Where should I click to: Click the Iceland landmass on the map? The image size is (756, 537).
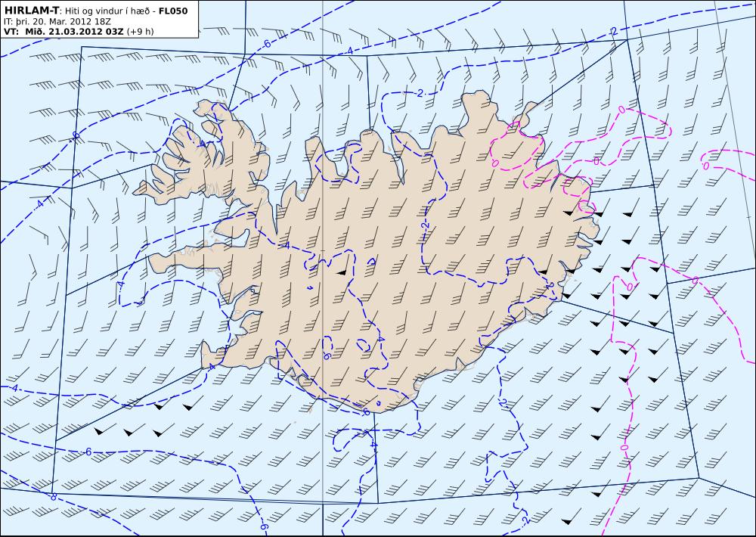(367, 251)
